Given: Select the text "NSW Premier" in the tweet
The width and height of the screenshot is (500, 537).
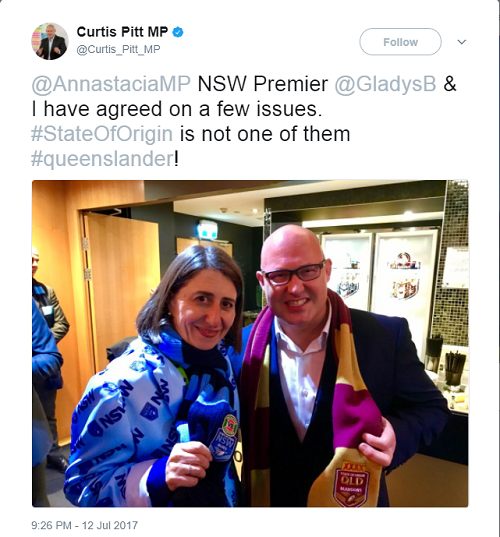Looking at the screenshot, I should point(263,84).
